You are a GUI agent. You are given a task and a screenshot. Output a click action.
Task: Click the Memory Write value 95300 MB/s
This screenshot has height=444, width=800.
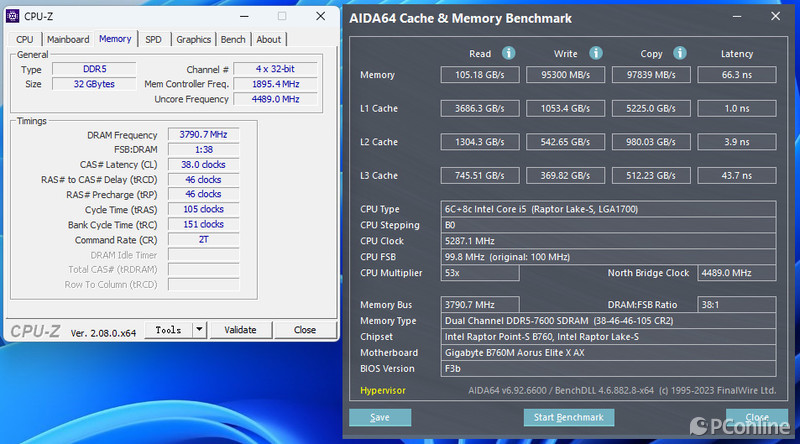(565, 75)
